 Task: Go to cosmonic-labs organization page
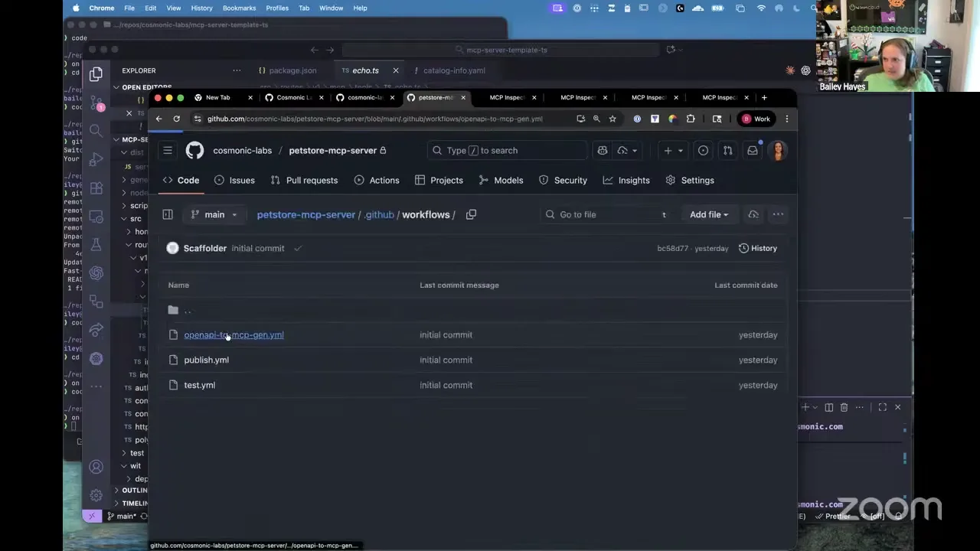(242, 151)
